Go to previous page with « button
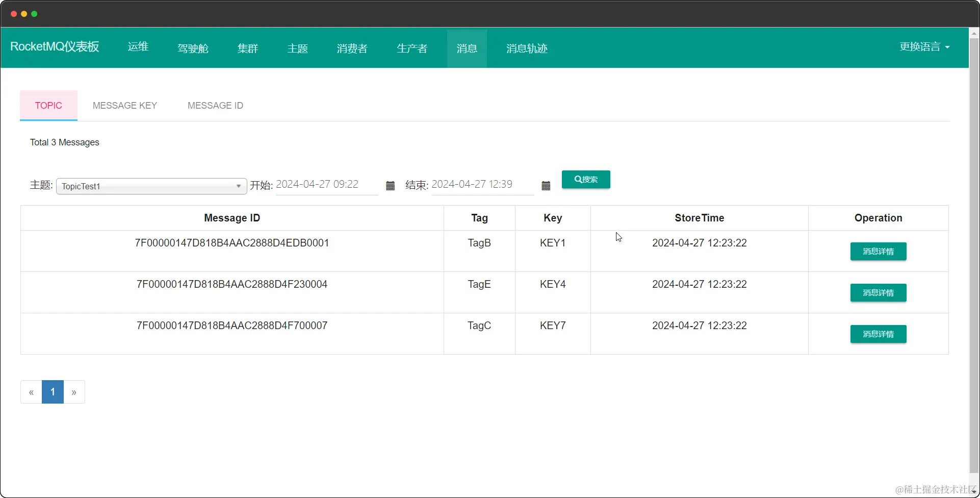This screenshot has width=980, height=498. click(31, 392)
